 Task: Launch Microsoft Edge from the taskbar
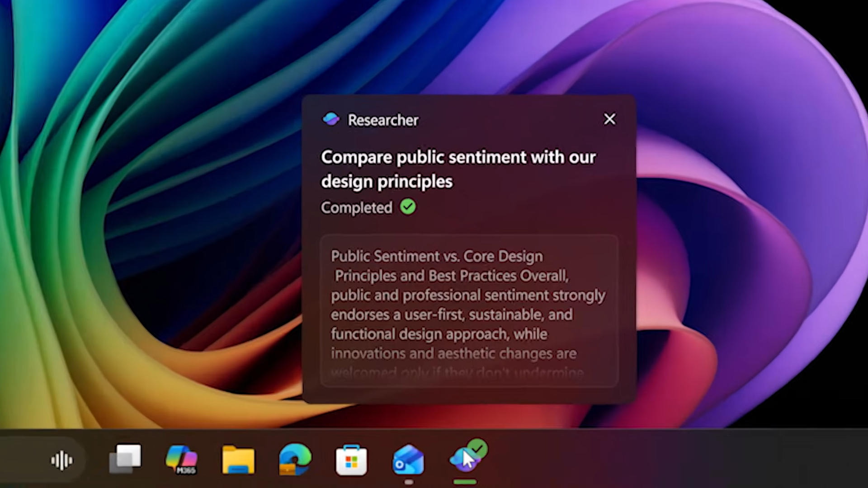[295, 460]
